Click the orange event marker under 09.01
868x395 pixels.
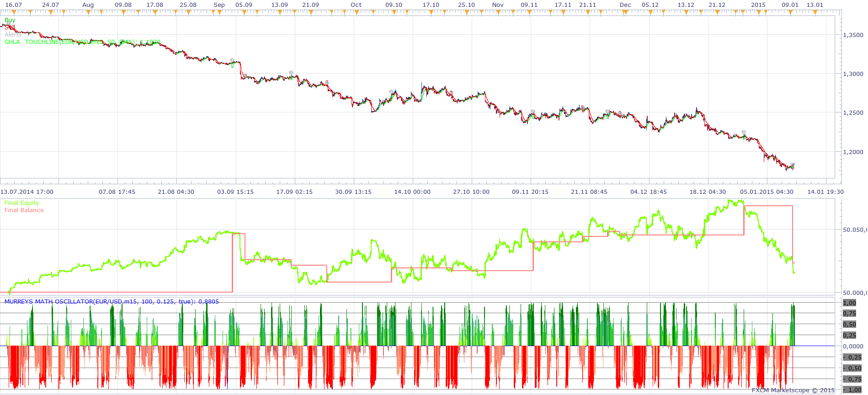pyautogui.click(x=790, y=12)
